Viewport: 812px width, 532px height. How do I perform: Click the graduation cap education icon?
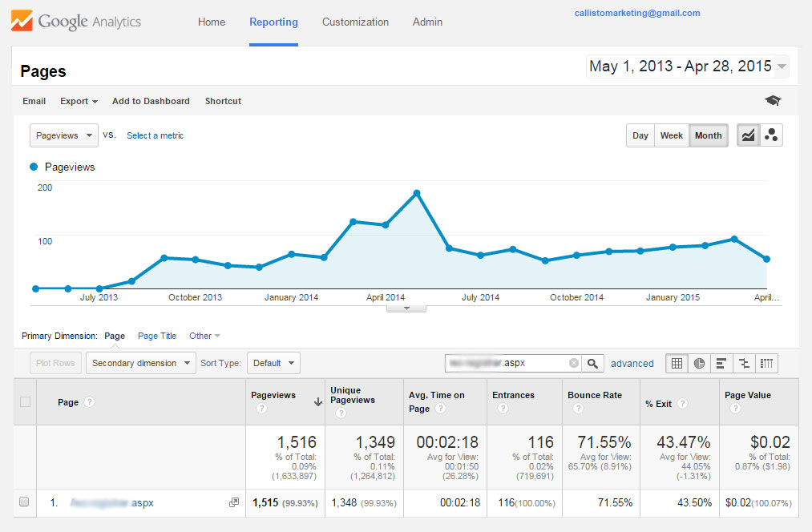click(x=773, y=101)
